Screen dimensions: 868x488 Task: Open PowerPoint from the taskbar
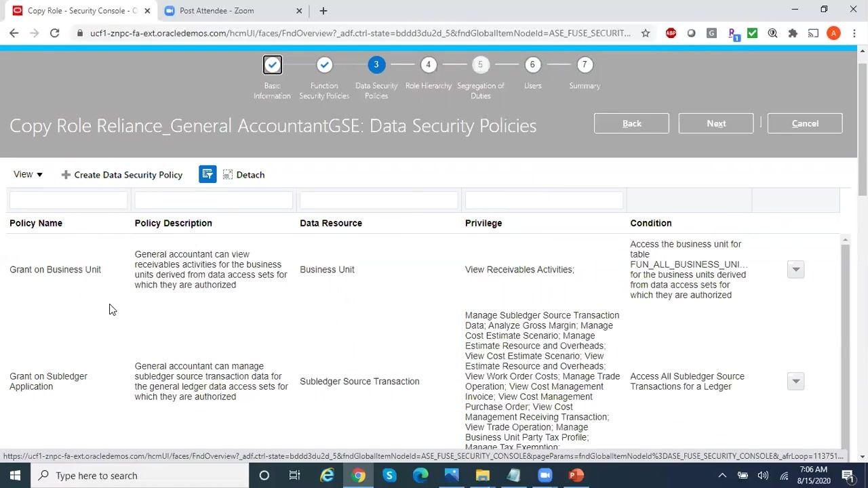click(576, 475)
